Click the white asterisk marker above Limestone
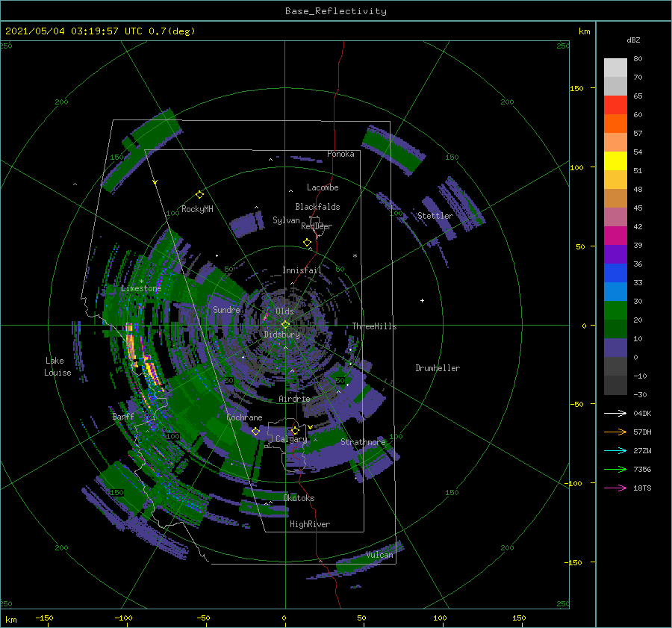This screenshot has height=628, width=672. coord(141,282)
